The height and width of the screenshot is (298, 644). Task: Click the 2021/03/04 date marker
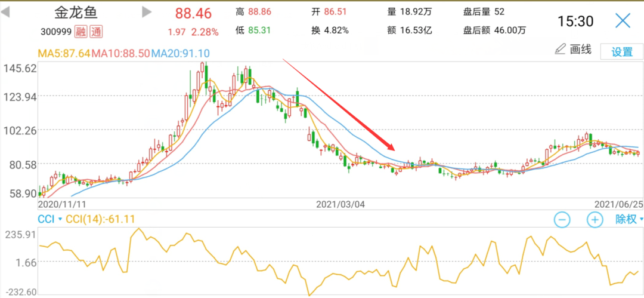(341, 204)
